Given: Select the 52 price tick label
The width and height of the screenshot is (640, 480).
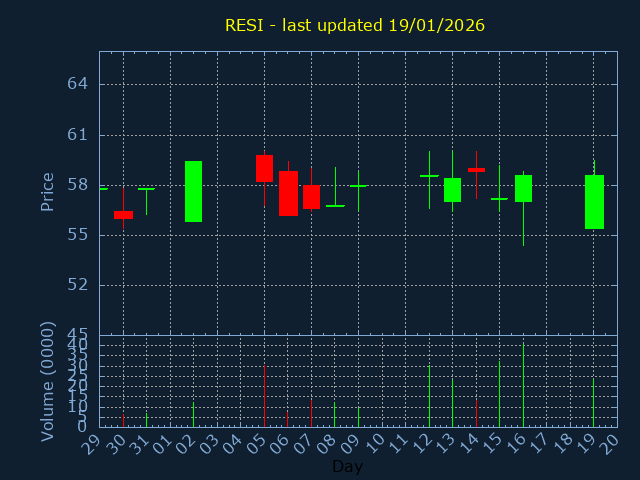Looking at the screenshot, I should (78, 284).
